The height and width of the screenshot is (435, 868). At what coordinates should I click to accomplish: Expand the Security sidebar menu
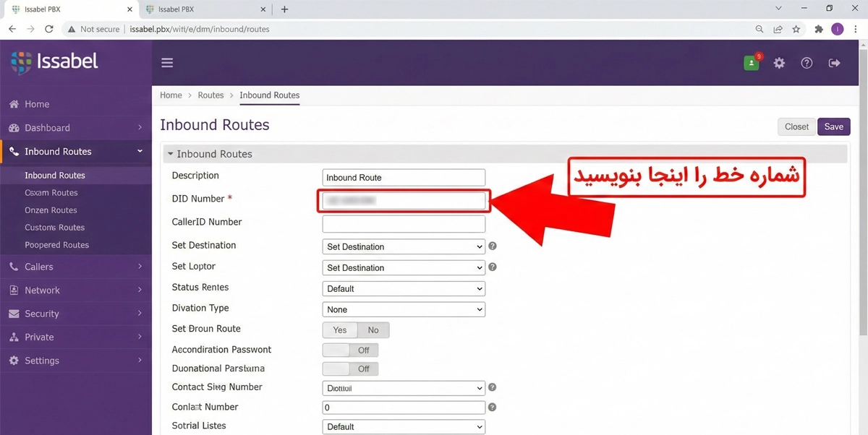click(76, 314)
